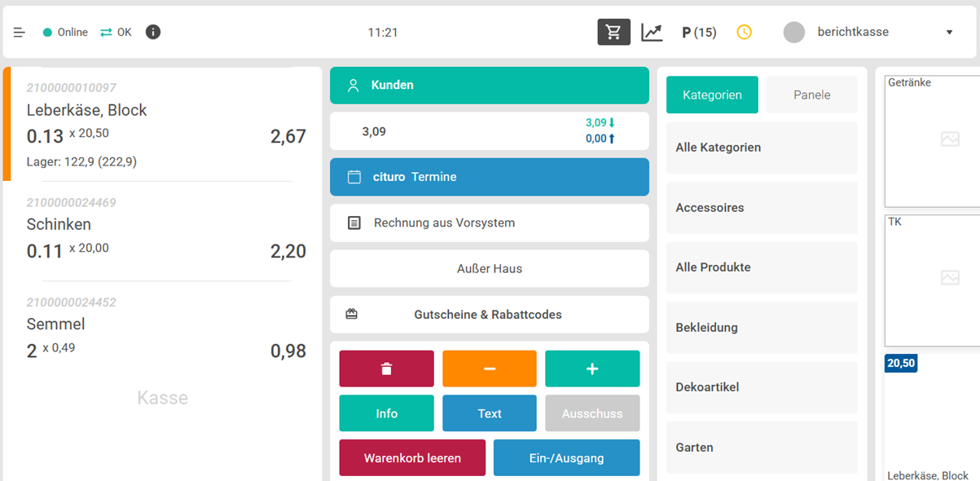Open parked receipts P (15)
This screenshot has width=980, height=481.
click(x=699, y=33)
